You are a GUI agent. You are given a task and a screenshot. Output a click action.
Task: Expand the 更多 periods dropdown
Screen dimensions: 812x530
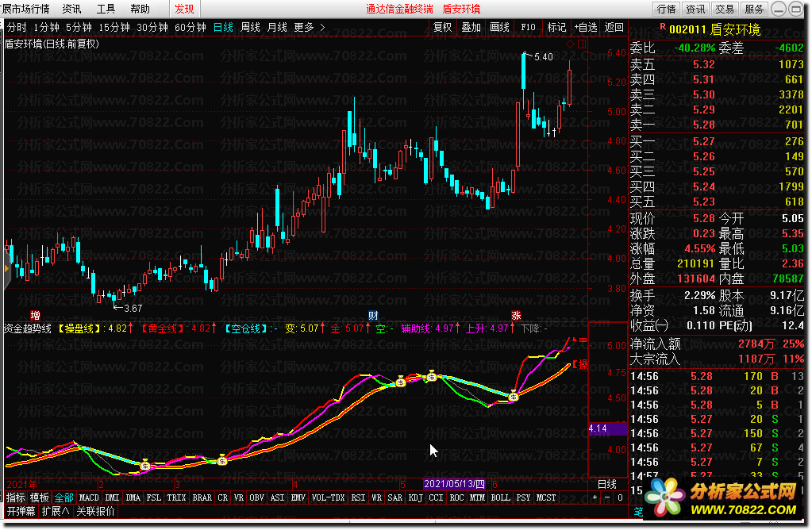tap(309, 28)
